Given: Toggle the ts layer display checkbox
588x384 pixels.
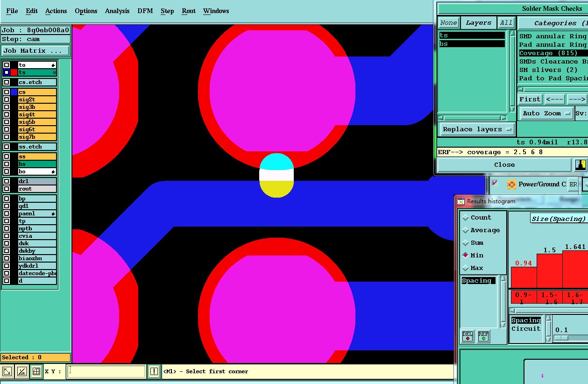Looking at the screenshot, I should point(7,72).
